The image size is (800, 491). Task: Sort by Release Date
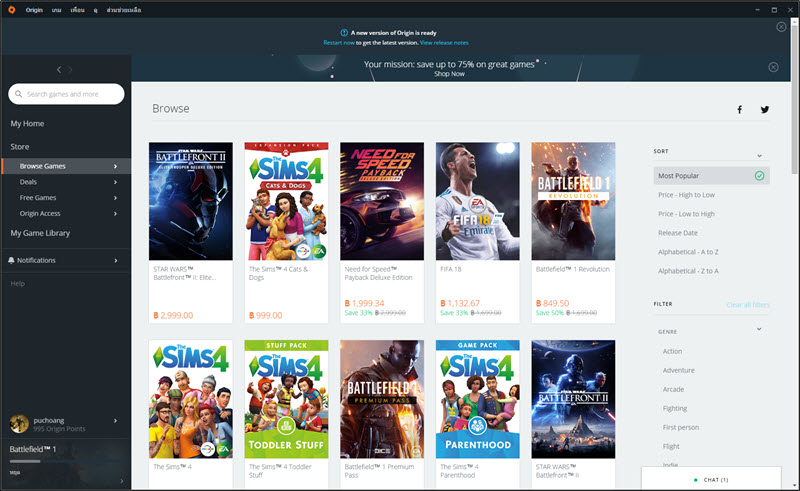pos(678,233)
